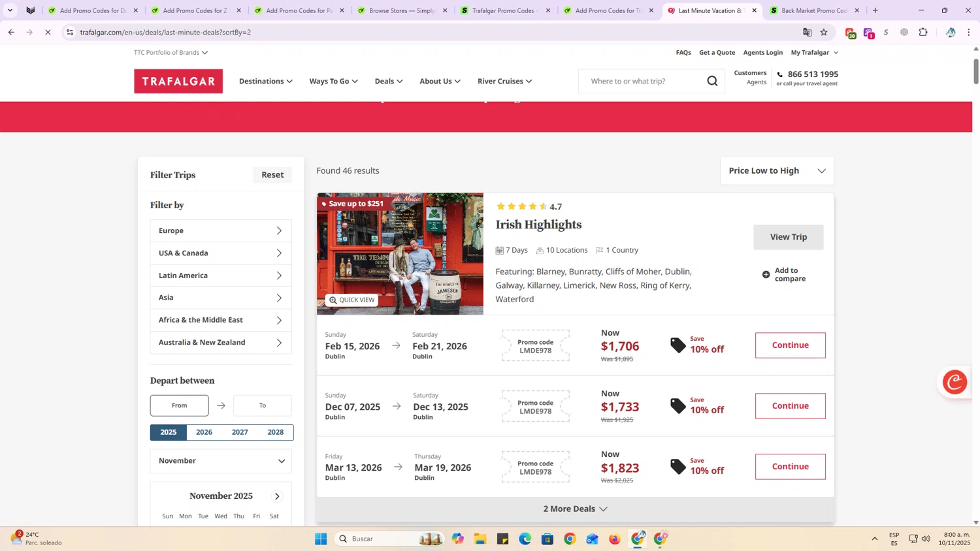
Task: Open the River Cruises menu
Action: 504,81
